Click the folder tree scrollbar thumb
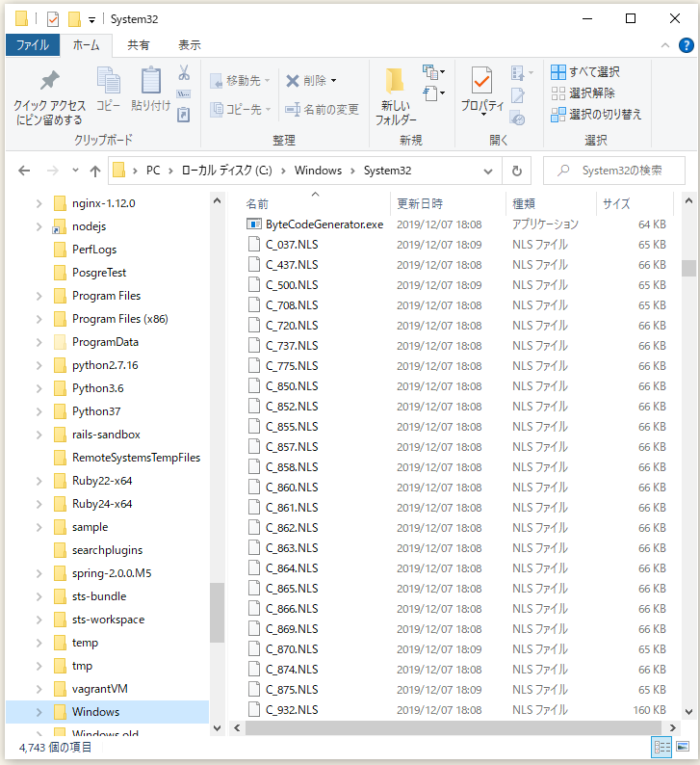Image resolution: width=700 pixels, height=765 pixels. [x=217, y=613]
